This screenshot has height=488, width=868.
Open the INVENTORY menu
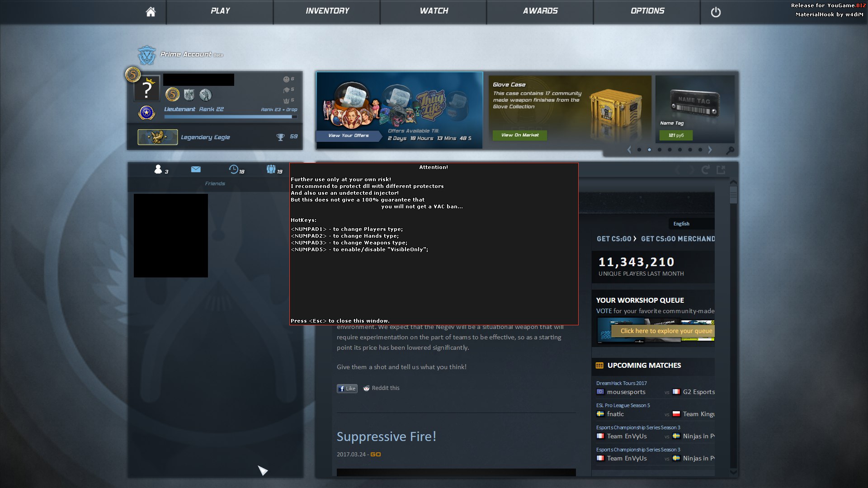tap(327, 11)
